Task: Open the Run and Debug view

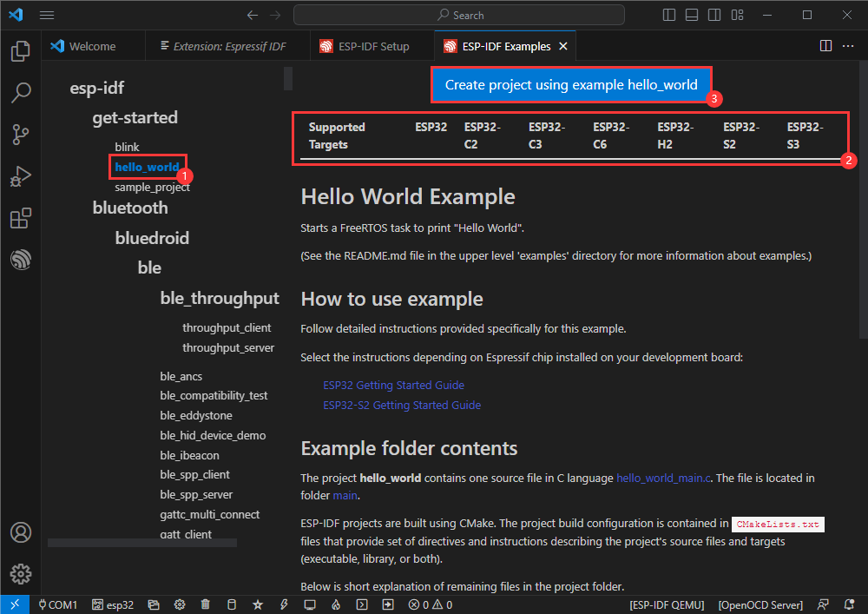Action: 21,176
